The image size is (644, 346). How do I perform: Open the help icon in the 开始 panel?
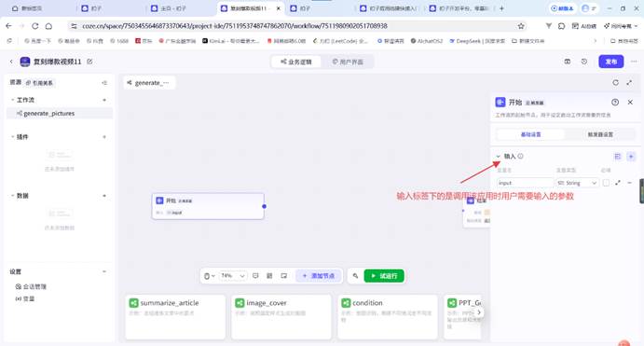(x=615, y=103)
